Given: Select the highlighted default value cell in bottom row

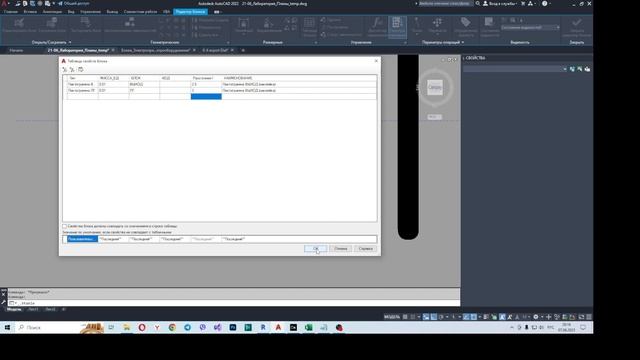Looking at the screenshot, I should (82, 239).
